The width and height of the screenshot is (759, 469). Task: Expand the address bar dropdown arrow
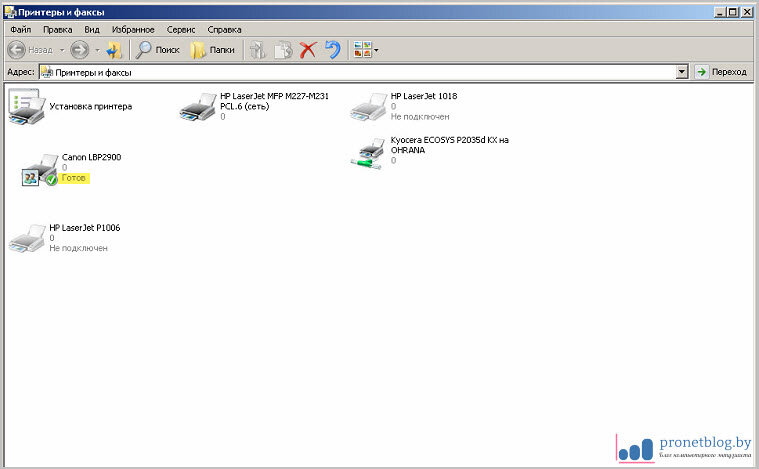682,73
